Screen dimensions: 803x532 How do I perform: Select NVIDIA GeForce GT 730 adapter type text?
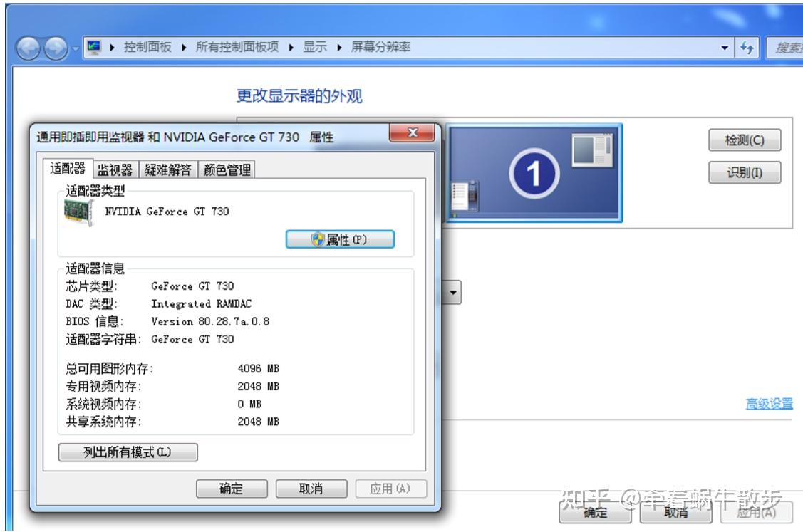167,211
